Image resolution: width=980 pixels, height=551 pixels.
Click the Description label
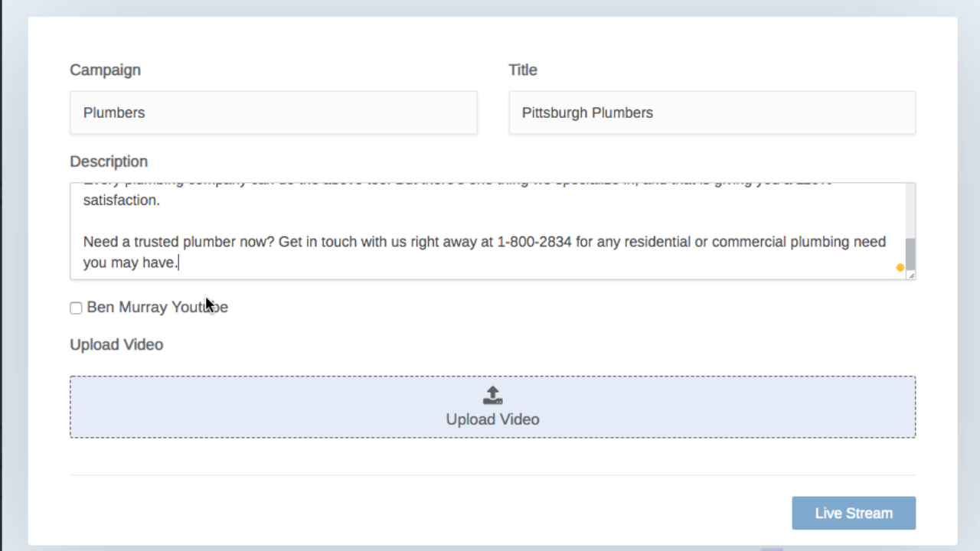point(109,161)
